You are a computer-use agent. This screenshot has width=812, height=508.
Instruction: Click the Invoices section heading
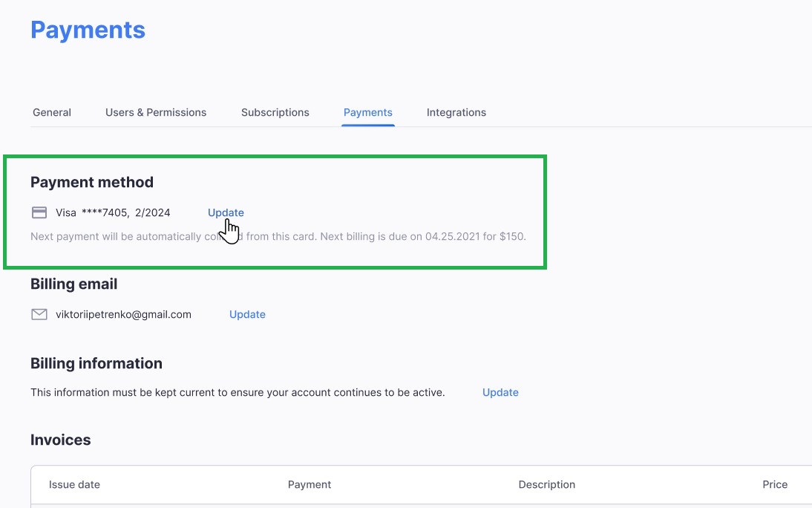pos(60,440)
